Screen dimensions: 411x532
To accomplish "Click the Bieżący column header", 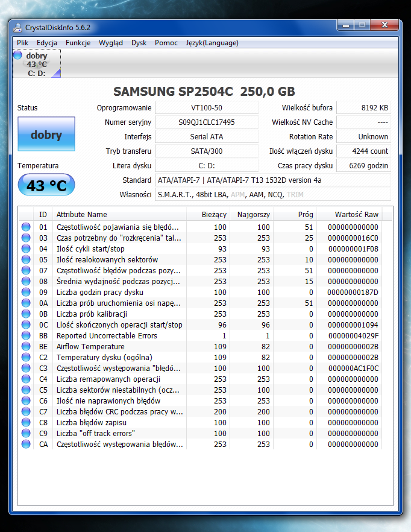I will click(208, 215).
